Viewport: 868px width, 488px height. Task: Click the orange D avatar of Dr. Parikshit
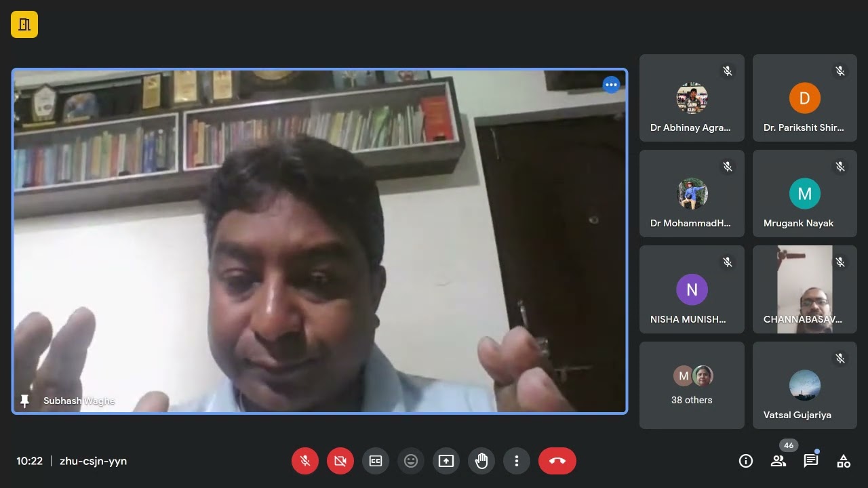click(805, 98)
